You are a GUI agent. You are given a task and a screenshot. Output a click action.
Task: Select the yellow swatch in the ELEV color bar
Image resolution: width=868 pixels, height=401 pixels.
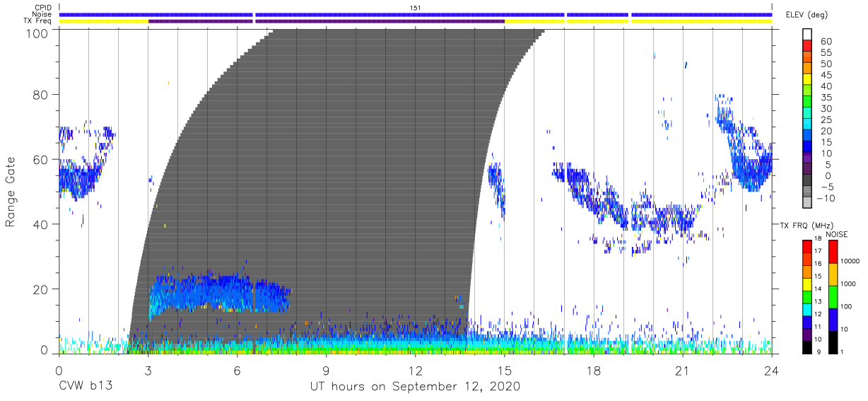807,80
